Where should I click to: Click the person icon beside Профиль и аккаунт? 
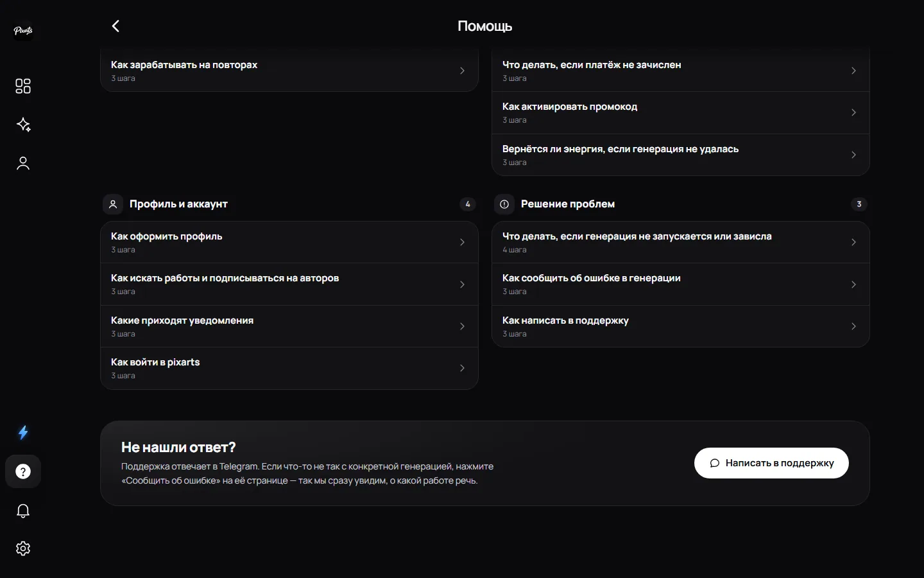[113, 204]
